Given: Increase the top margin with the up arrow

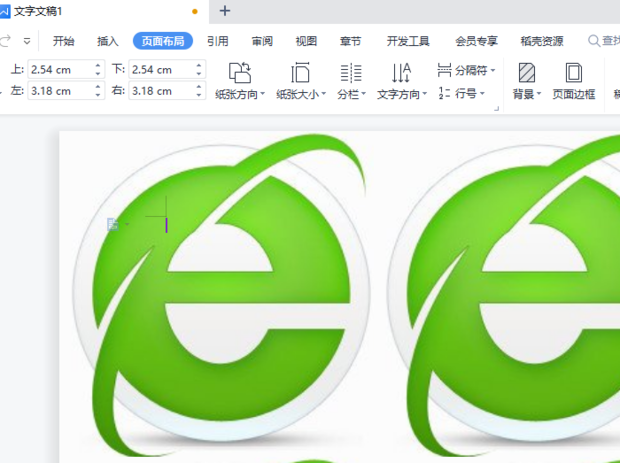Looking at the screenshot, I should [98, 65].
